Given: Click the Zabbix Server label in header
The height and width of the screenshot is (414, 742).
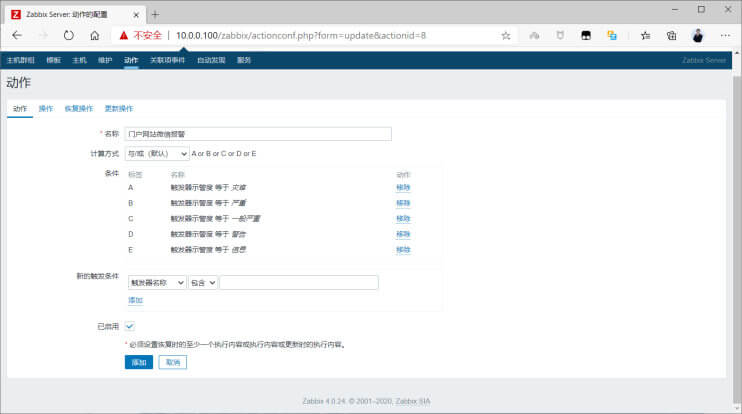Looking at the screenshot, I should coord(704,60).
